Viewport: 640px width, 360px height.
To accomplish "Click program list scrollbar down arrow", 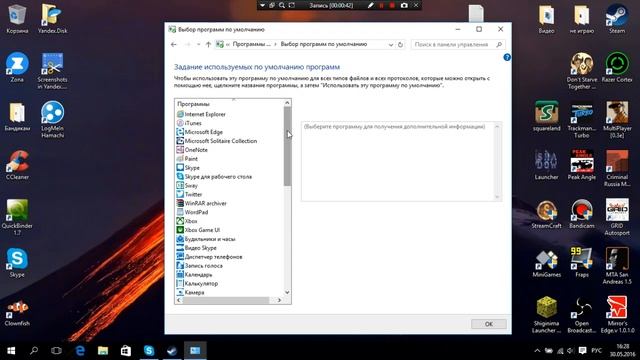I will [287, 293].
